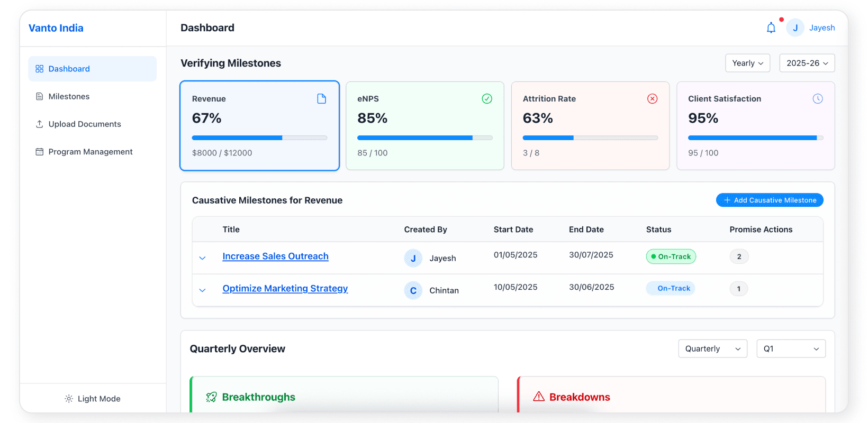The width and height of the screenshot is (868, 423).
Task: Click the clock icon on Client Satisfaction card
Action: pyautogui.click(x=818, y=99)
